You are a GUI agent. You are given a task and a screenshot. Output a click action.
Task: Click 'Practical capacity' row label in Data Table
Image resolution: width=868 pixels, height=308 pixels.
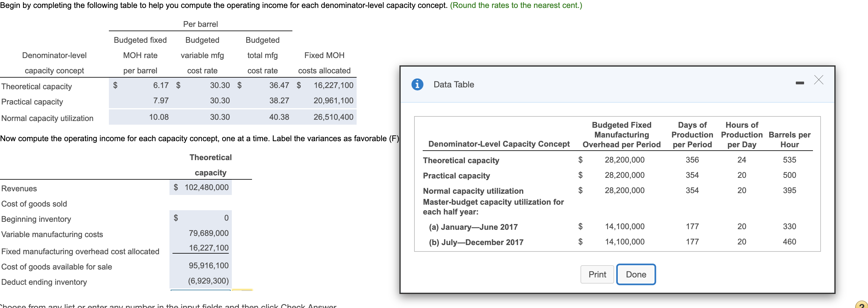coord(456,176)
